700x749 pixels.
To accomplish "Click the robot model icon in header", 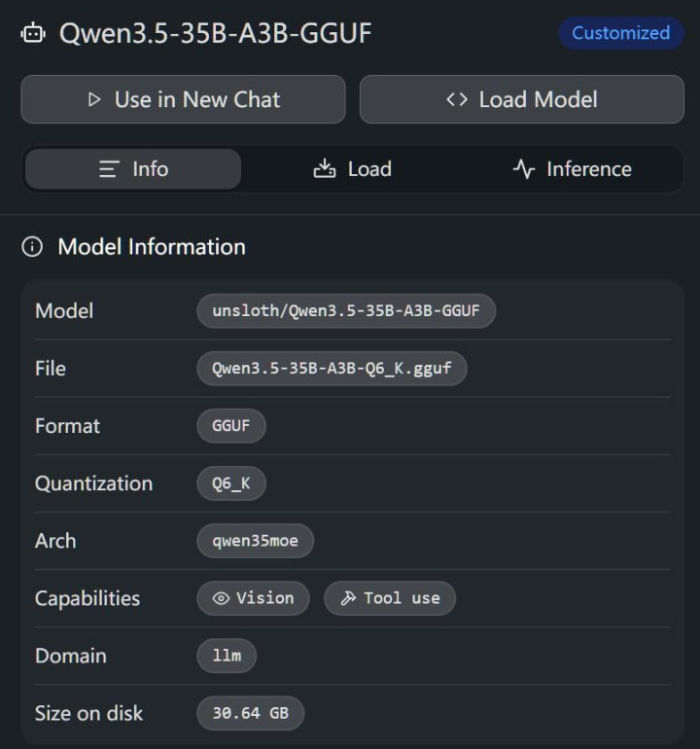I will point(32,33).
